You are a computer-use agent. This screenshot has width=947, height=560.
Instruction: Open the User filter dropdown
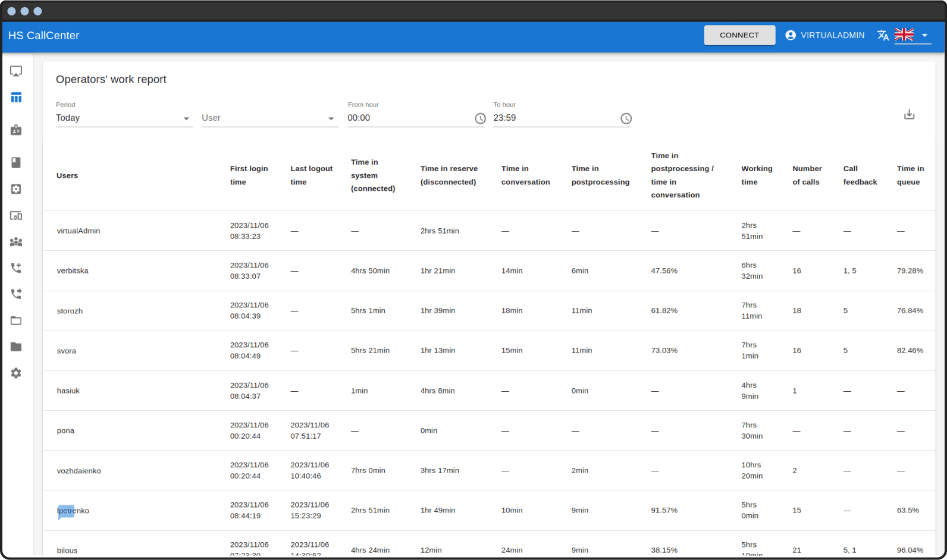point(269,118)
